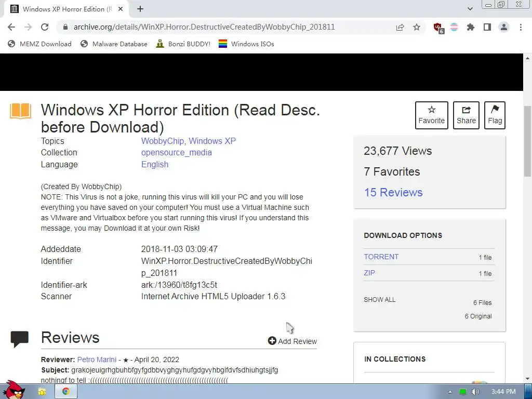Click the page scrollbar down arrow
532x399 pixels.
(x=528, y=379)
